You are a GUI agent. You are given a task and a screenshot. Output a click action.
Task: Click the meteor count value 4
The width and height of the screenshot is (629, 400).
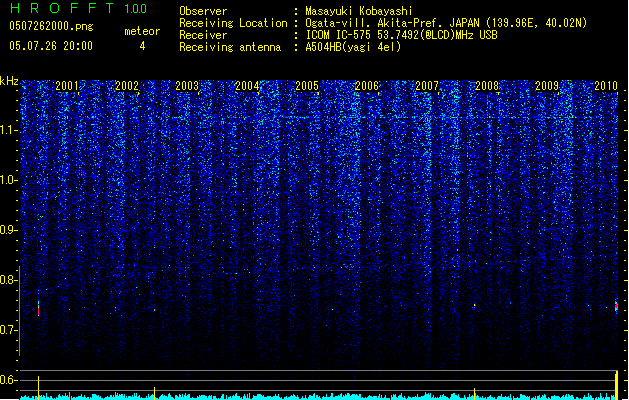coord(142,46)
